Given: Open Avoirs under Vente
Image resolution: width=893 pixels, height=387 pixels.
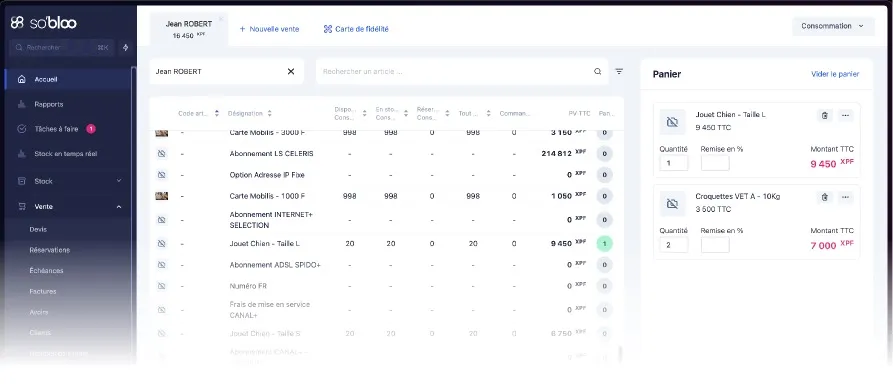Looking at the screenshot, I should coord(39,312).
